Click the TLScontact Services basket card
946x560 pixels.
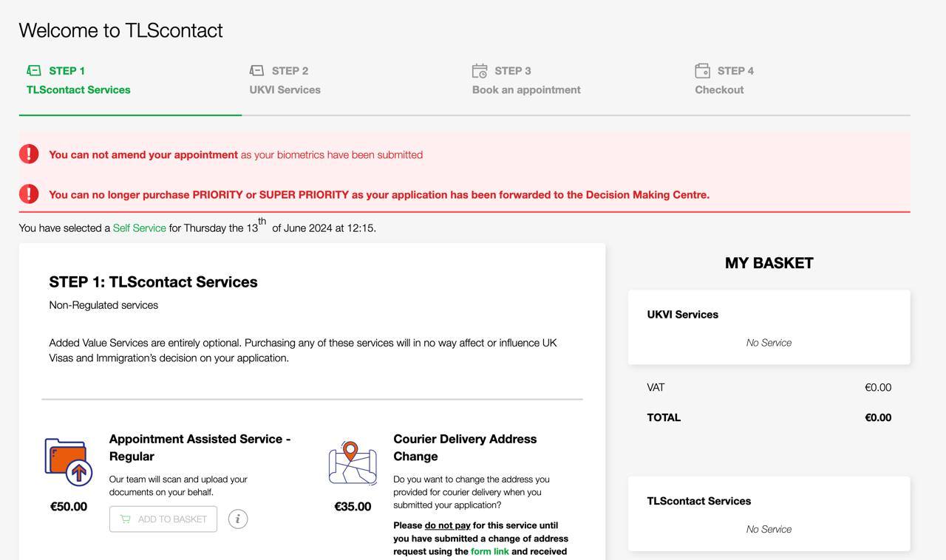[x=769, y=513]
